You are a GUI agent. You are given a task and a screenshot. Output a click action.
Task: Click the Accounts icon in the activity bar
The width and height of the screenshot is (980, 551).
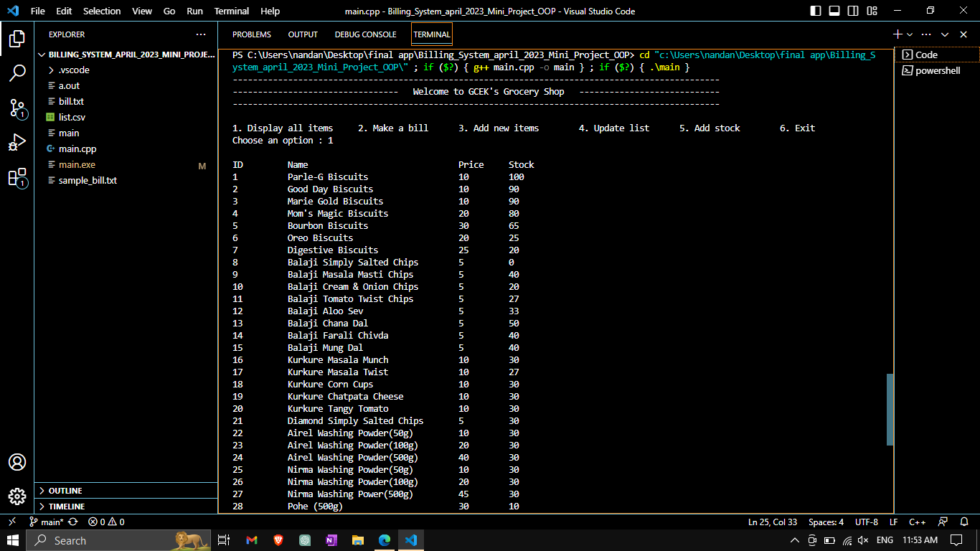click(x=17, y=463)
